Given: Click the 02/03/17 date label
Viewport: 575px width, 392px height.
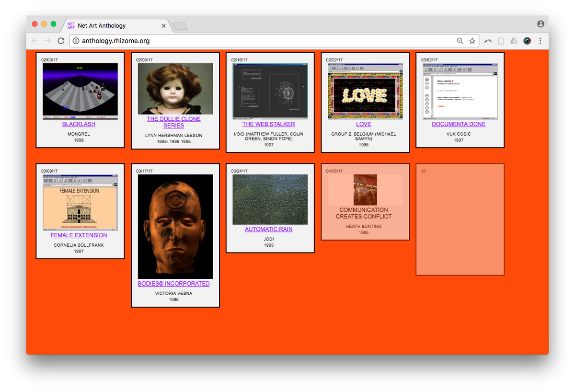Looking at the screenshot, I should [x=49, y=60].
